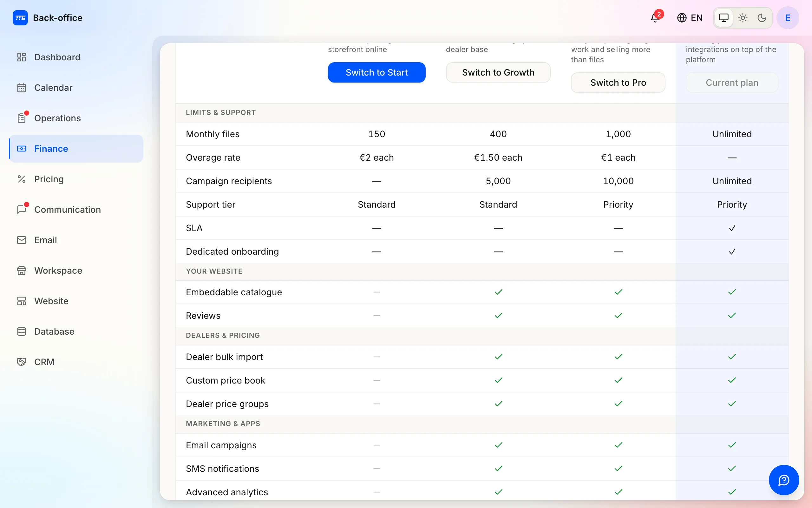Click the Website layout icon
The width and height of the screenshot is (812, 508).
22,301
